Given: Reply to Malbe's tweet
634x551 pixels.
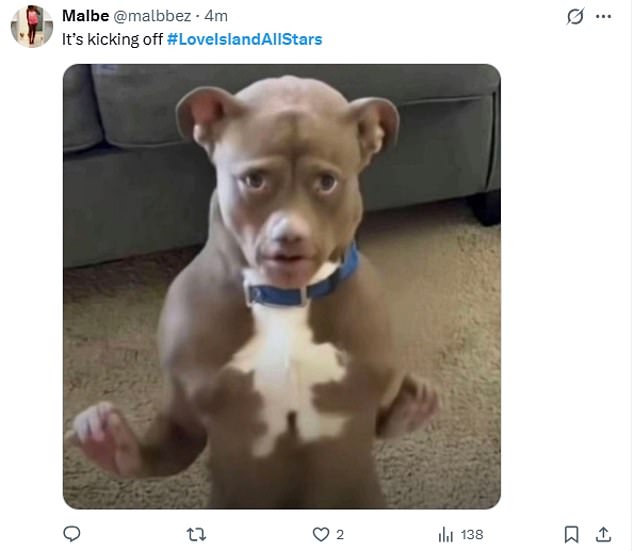Looking at the screenshot, I should [72, 534].
